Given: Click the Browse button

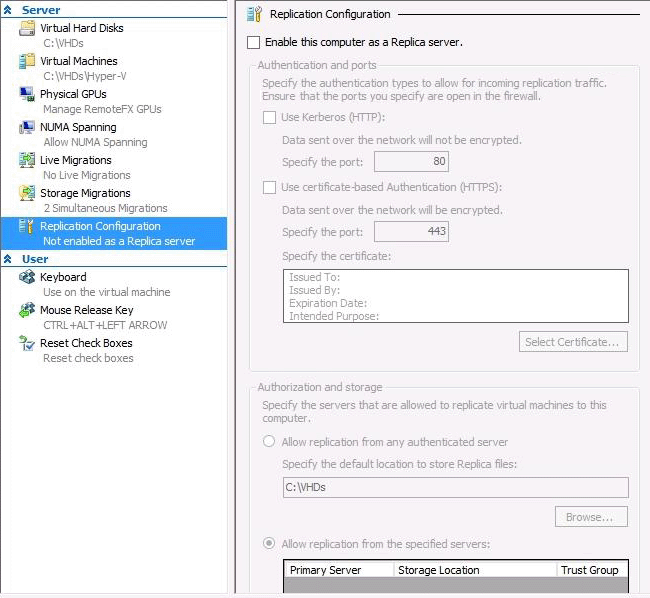Looking at the screenshot, I should point(590,517).
